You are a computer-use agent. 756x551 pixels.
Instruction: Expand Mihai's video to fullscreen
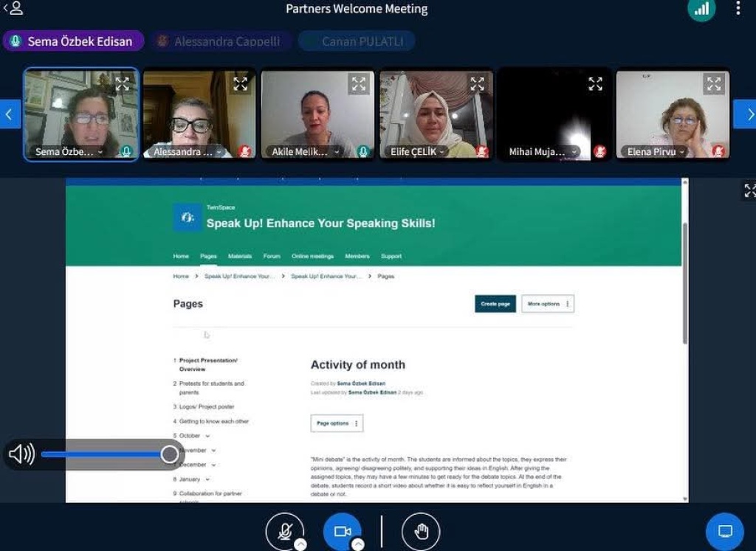[x=595, y=84]
